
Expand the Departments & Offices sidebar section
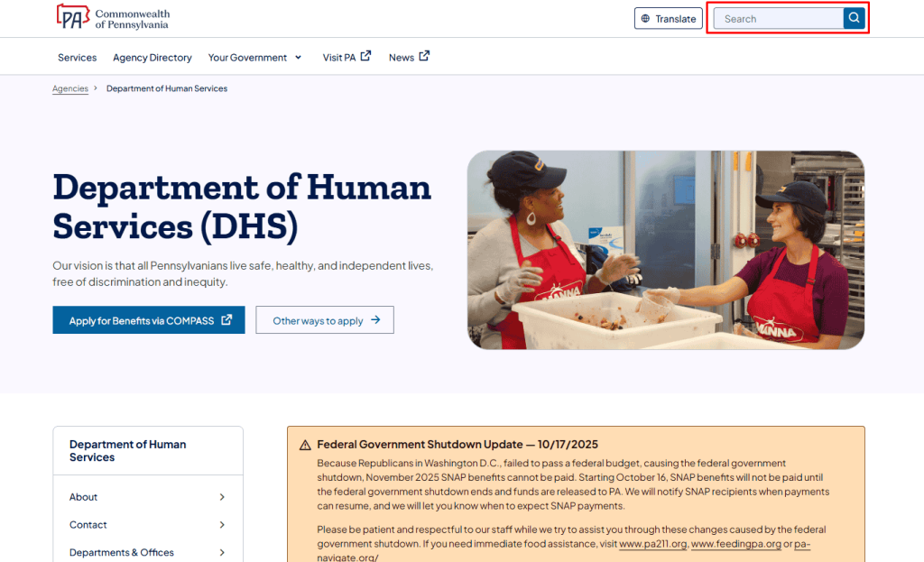pyautogui.click(x=222, y=552)
